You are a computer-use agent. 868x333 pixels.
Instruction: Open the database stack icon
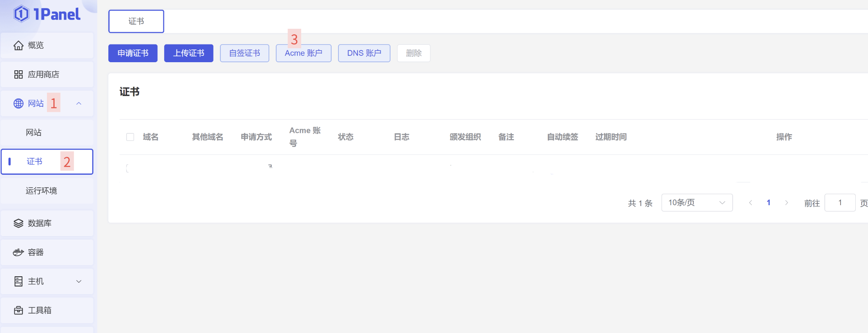coord(18,223)
